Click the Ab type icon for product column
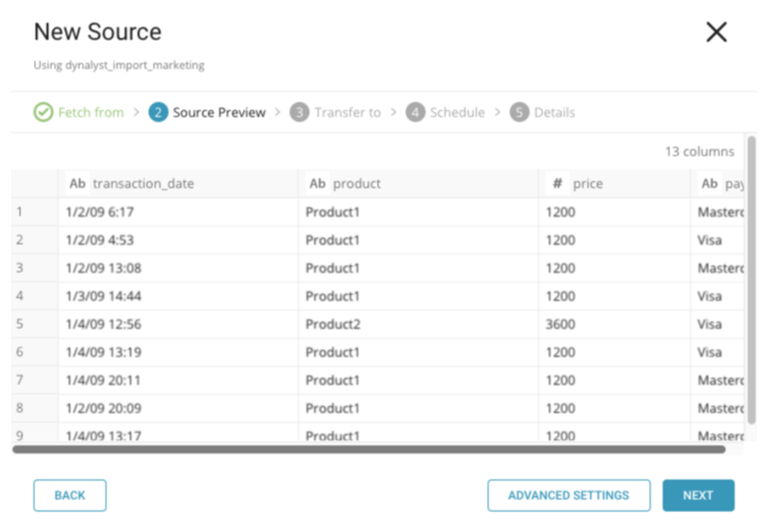This screenshot has width=766, height=532. 318,184
